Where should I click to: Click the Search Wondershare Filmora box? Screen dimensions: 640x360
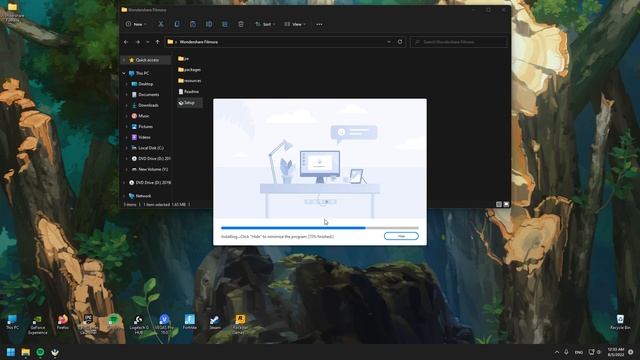[x=459, y=42]
